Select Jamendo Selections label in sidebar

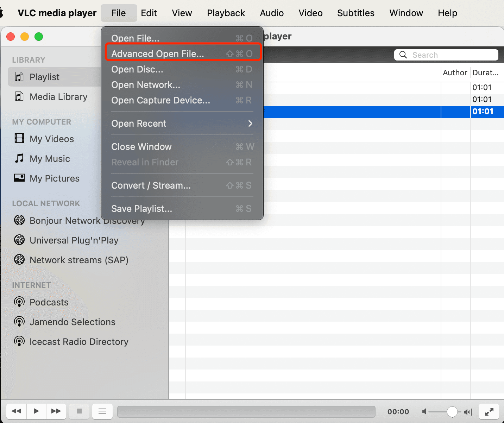73,322
